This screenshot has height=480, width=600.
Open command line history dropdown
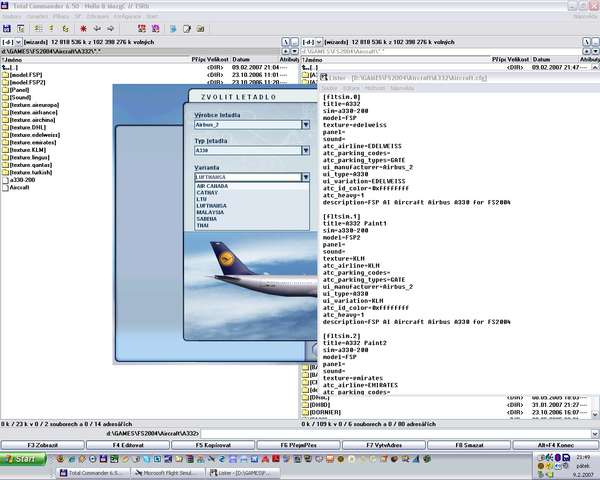595,434
